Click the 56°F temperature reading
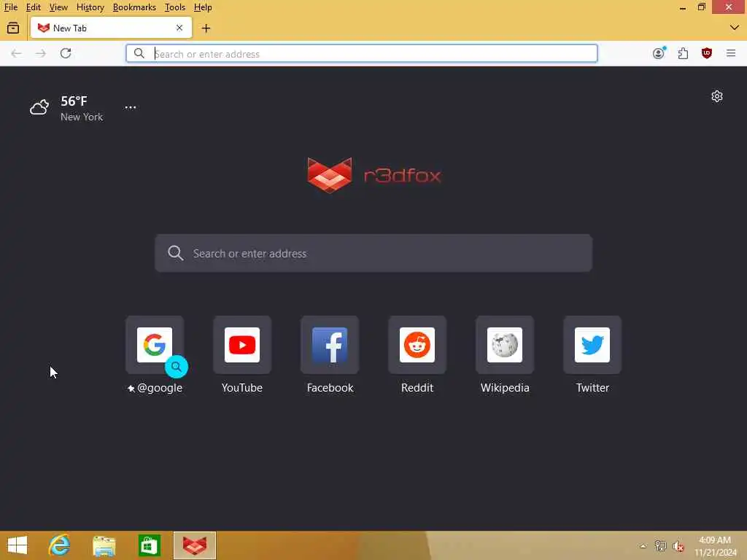Viewport: 747px width, 560px height. tap(74, 101)
